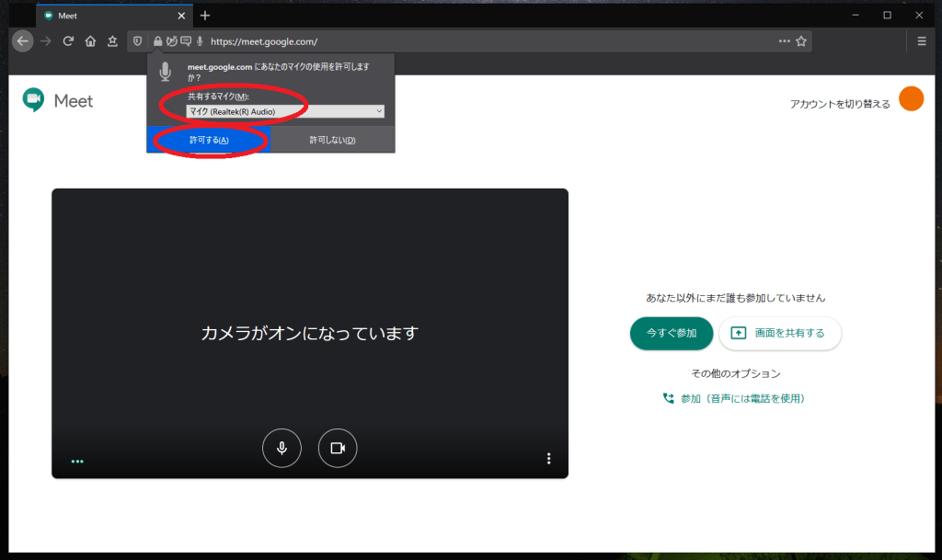Click the bookmarks star toolbar icon beside home

tap(112, 41)
